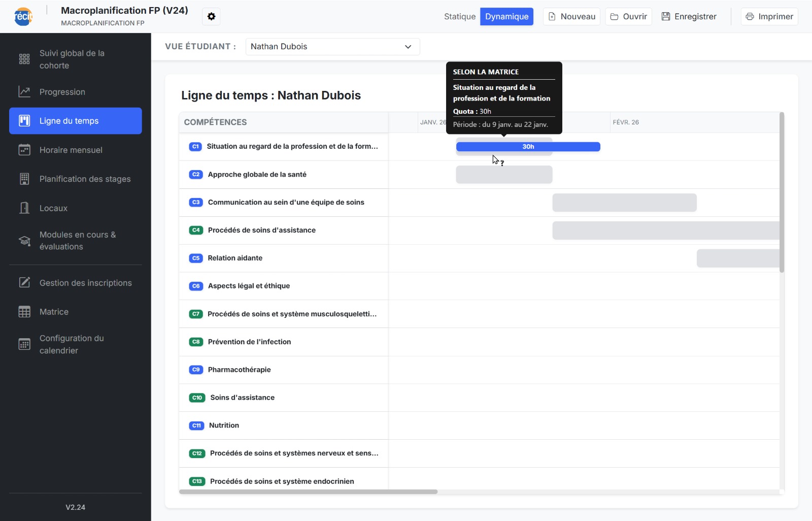Click the Gestion des inscriptions edit icon
Image resolution: width=812 pixels, height=521 pixels.
click(x=24, y=283)
